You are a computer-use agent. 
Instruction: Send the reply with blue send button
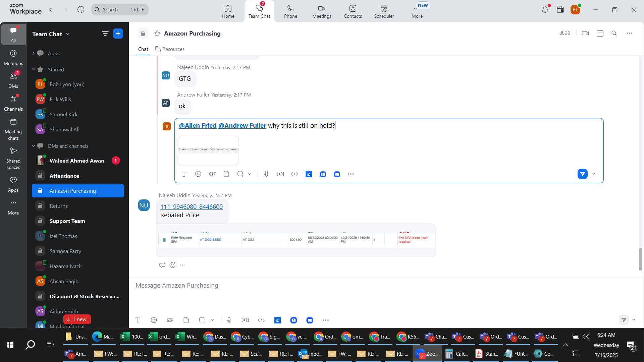(583, 174)
